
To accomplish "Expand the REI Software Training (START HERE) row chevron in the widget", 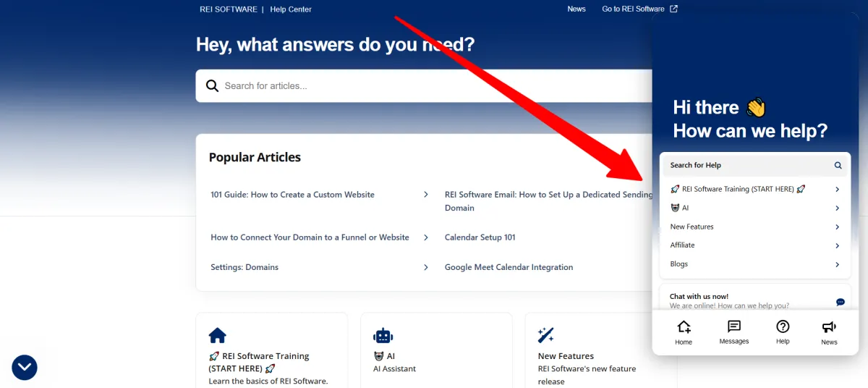I will (837, 190).
